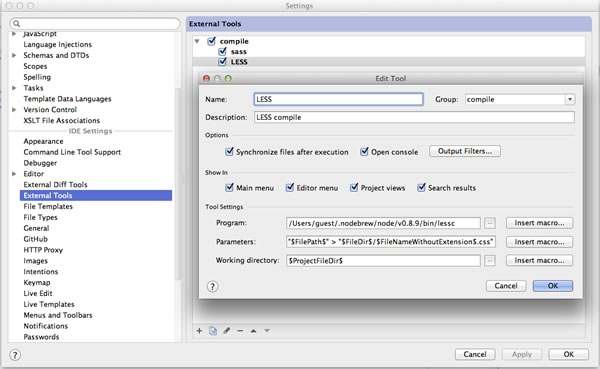Expand Editor settings node
Screen dimensions: 600x369
coord(14,174)
